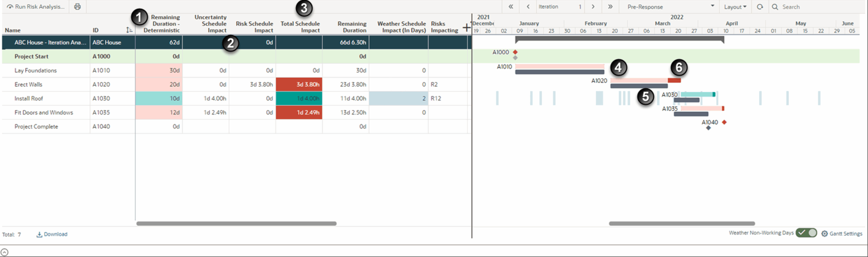The width and height of the screenshot is (868, 257).
Task: Click the print icon in toolbar
Action: pos(77,6)
